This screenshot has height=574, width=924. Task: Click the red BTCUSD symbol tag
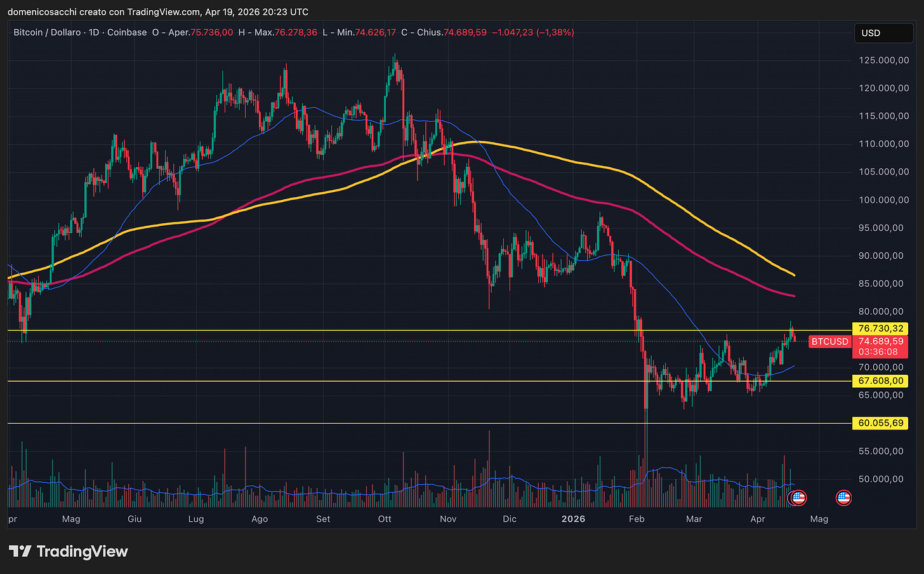tap(830, 342)
